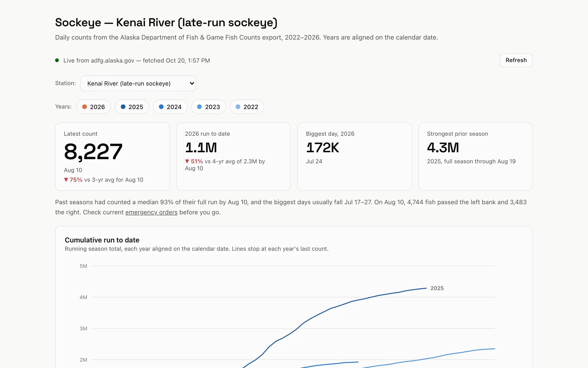Click the 3M axis label
Screen dimensions: 588x368
83,329
